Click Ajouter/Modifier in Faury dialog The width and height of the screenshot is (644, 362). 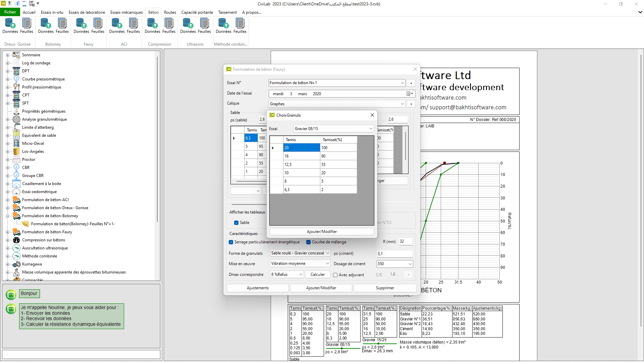tap(321, 288)
